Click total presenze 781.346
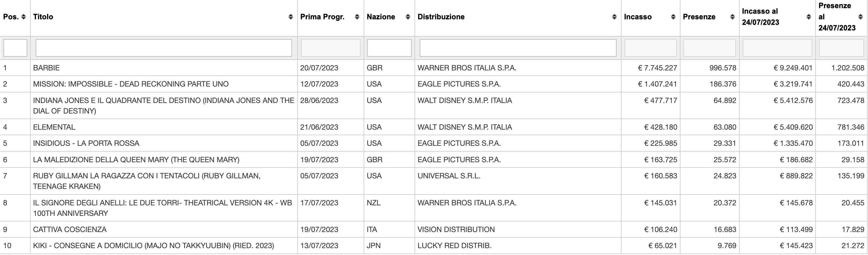 tap(851, 127)
